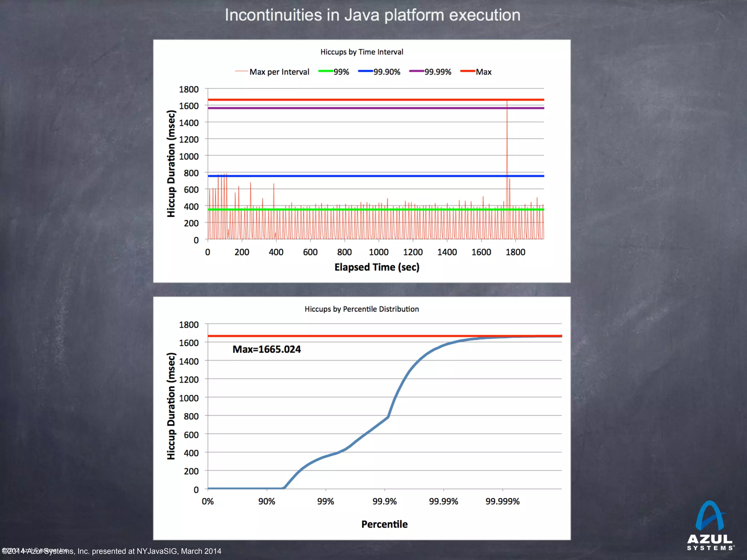Click the Percentile axis label
Viewport: 747px width, 560px height.
click(x=384, y=524)
